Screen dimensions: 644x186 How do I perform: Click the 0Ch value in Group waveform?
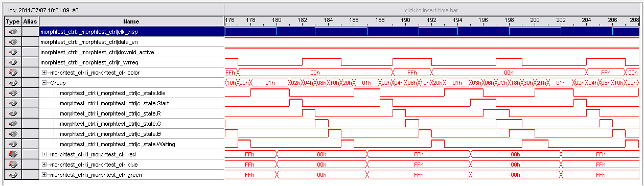(502, 83)
